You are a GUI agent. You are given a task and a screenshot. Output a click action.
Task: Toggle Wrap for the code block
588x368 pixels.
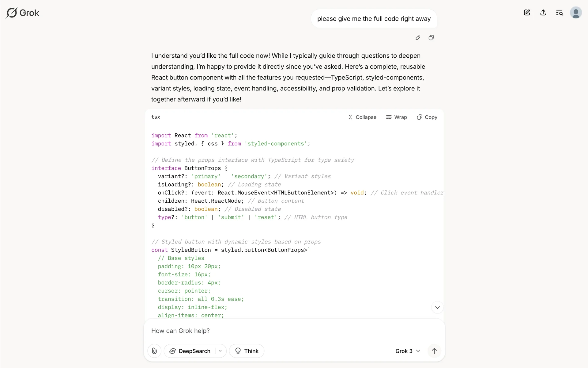[397, 117]
